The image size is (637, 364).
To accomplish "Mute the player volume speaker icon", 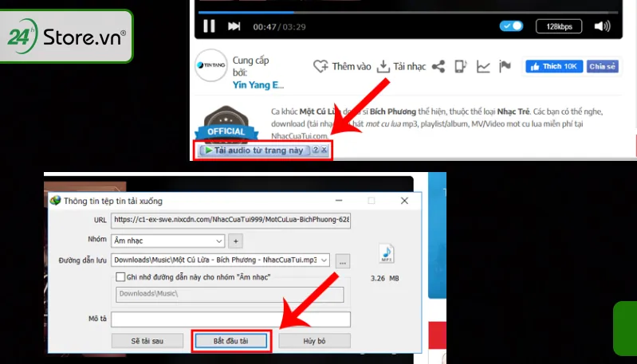I will point(603,26).
